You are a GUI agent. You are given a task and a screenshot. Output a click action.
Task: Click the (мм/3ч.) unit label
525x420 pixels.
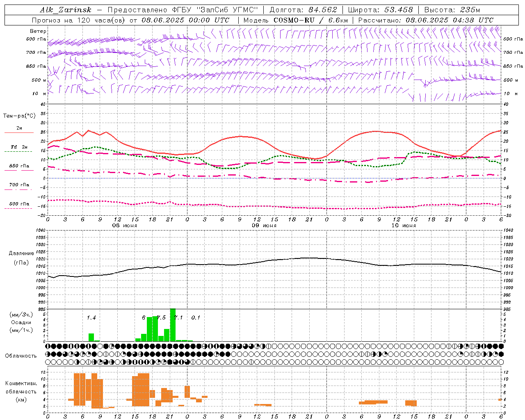click(x=21, y=315)
